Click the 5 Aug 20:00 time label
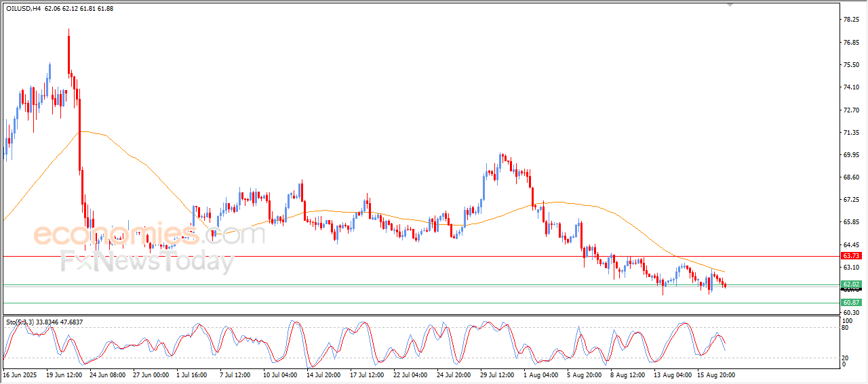This screenshot has height=384, width=868. pyautogui.click(x=585, y=375)
